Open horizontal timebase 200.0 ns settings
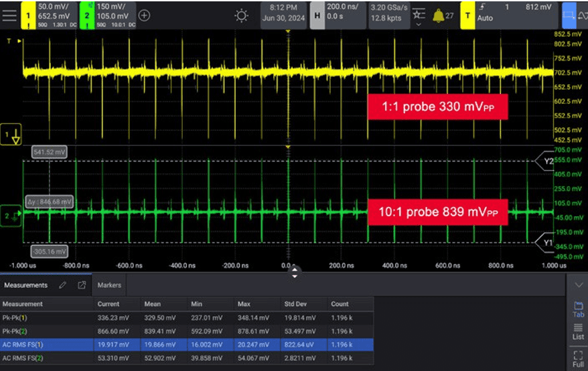This screenshot has width=588, height=371. 343,15
